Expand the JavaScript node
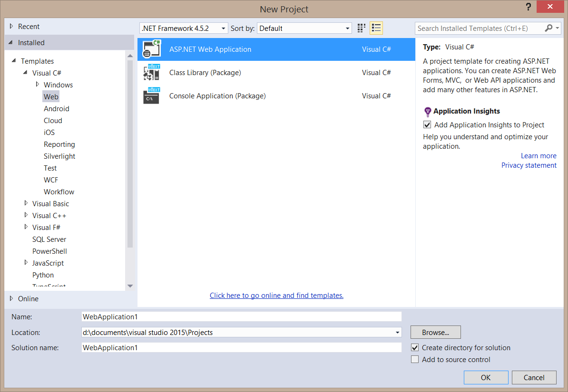This screenshot has width=568, height=392. point(26,262)
